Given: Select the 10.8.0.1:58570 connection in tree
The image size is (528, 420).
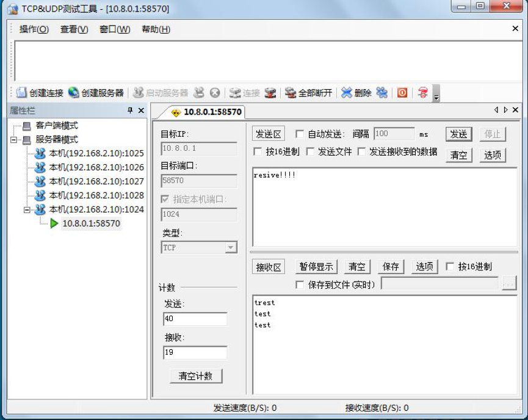Looking at the screenshot, I should [x=91, y=223].
